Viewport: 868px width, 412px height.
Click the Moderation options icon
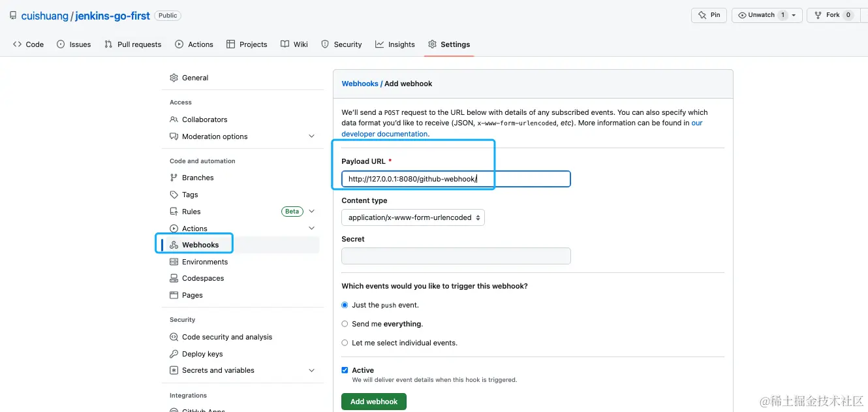pos(174,136)
